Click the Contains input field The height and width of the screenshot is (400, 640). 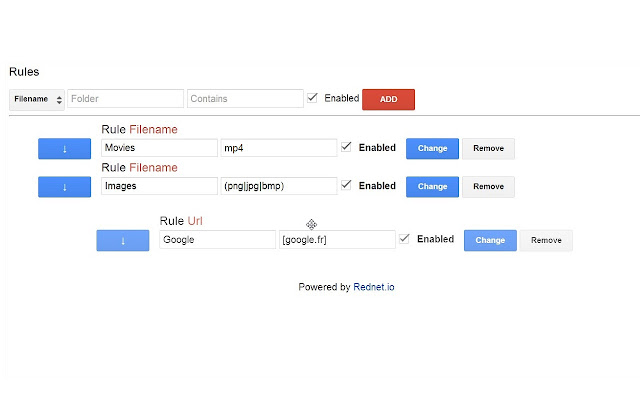click(244, 99)
